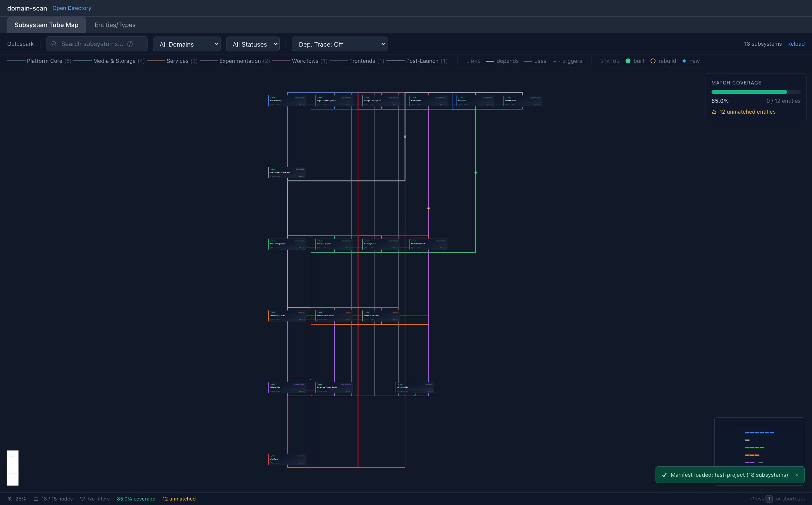Click 12 unmatched in the status bar
Image resolution: width=812 pixels, height=505 pixels.
pyautogui.click(x=179, y=499)
